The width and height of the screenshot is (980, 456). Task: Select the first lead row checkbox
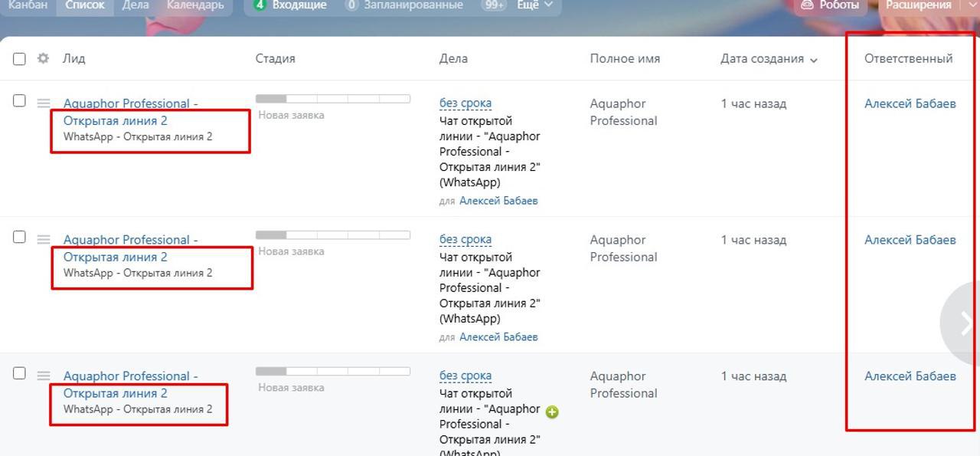(x=19, y=100)
